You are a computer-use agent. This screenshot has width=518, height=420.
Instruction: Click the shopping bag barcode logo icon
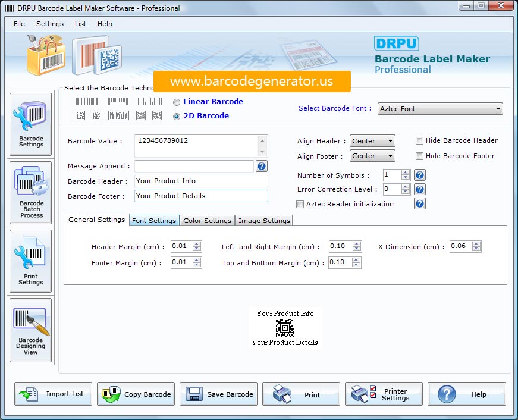[x=46, y=55]
